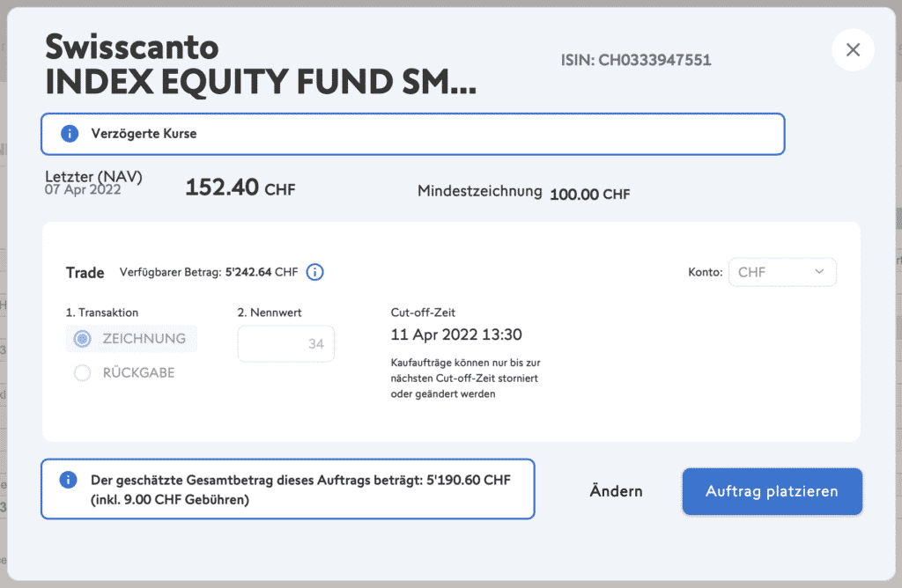902x588 pixels.
Task: Click the Kaufaufträge cancellation note
Action: coord(465,378)
